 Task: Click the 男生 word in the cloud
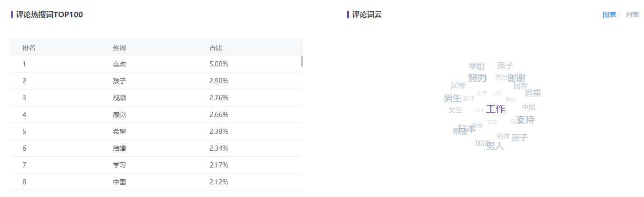point(452,98)
